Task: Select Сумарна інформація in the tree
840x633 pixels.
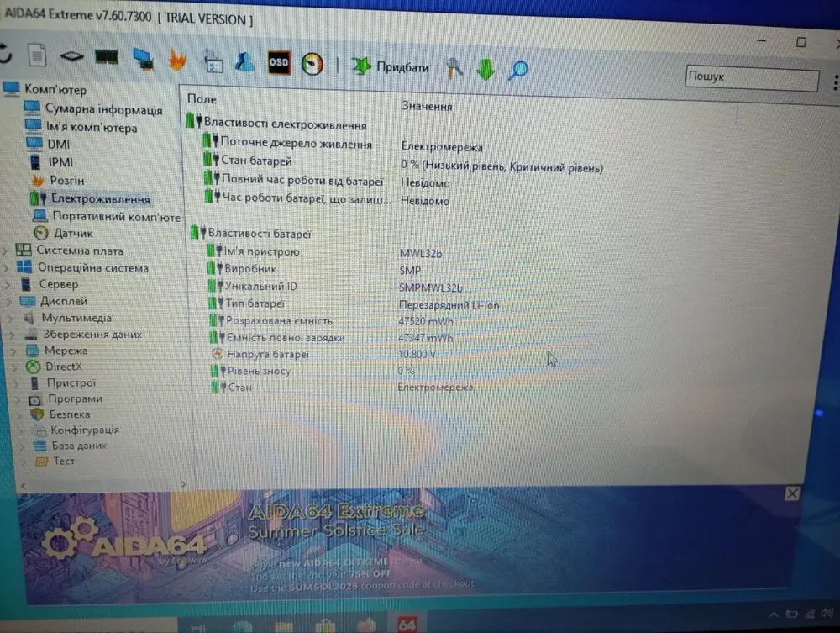Action: 103,110
